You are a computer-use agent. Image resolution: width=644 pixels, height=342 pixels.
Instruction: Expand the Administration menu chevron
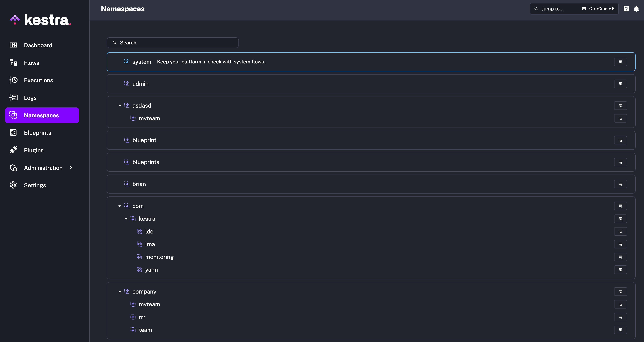click(71, 168)
